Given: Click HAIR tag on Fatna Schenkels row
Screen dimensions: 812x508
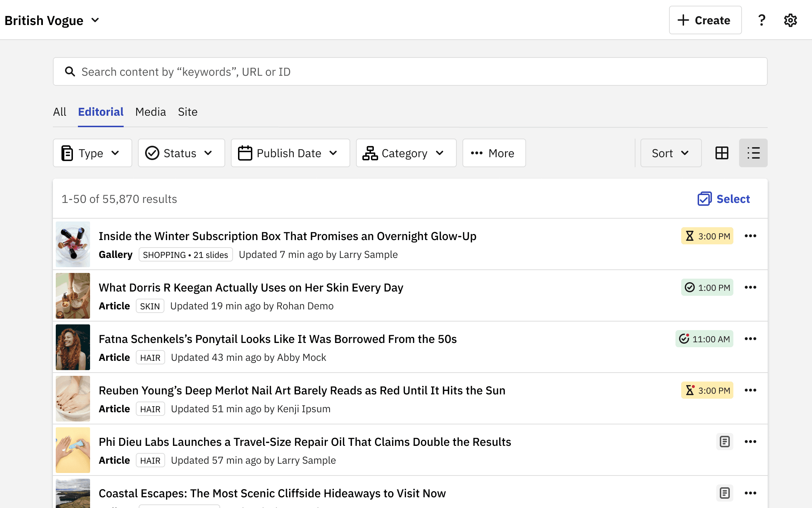Looking at the screenshot, I should coord(150,357).
